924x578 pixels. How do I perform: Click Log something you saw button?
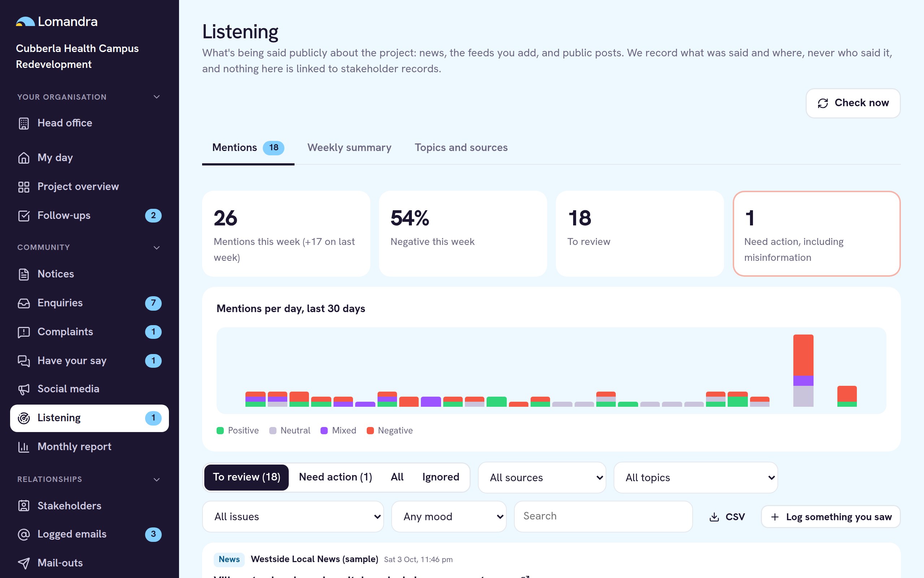click(x=831, y=517)
